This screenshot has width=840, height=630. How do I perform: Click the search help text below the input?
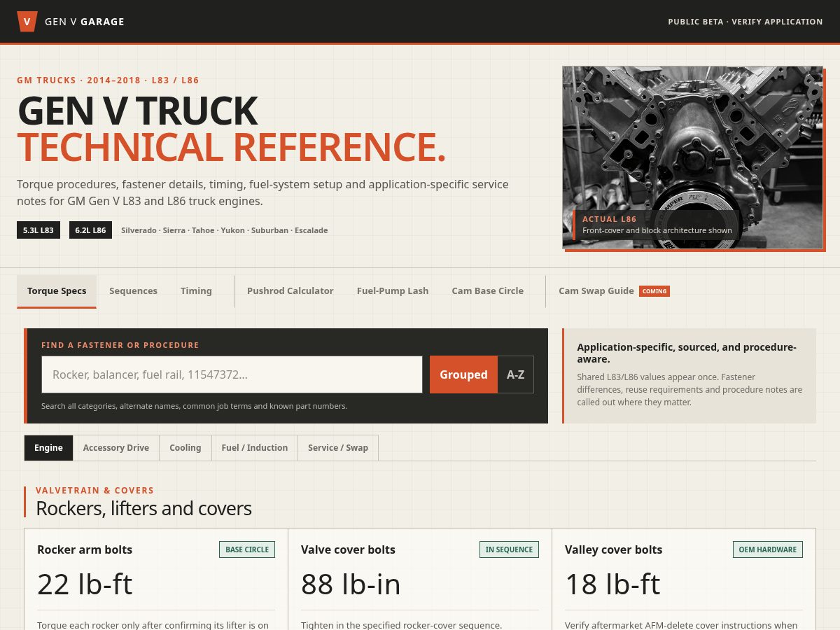194,406
